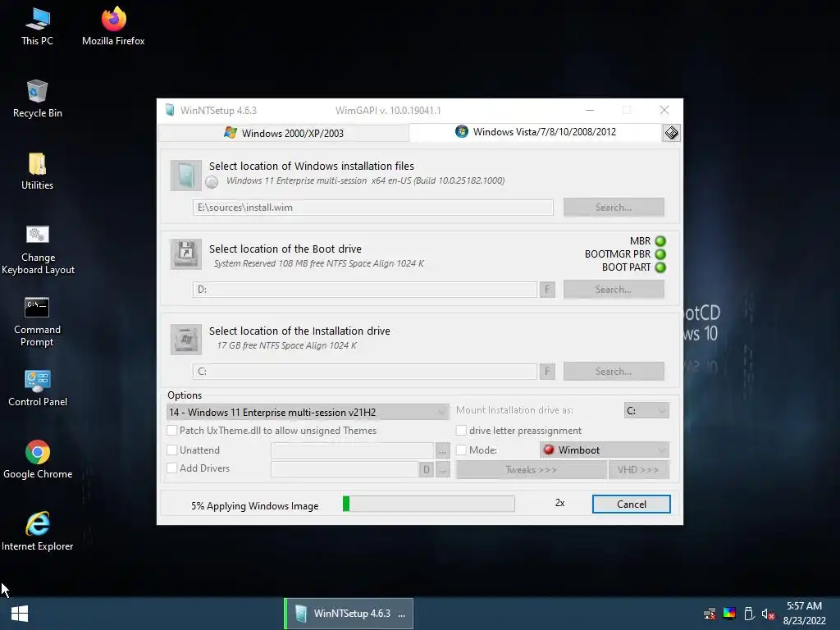Click the USB eject tray icon
This screenshot has height=630, width=840.
click(x=749, y=614)
